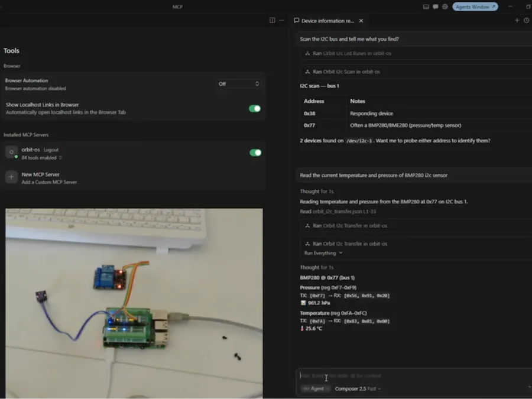Click the 'Scan the I2C bus' user message
The width and height of the screenshot is (532, 399).
[414, 39]
